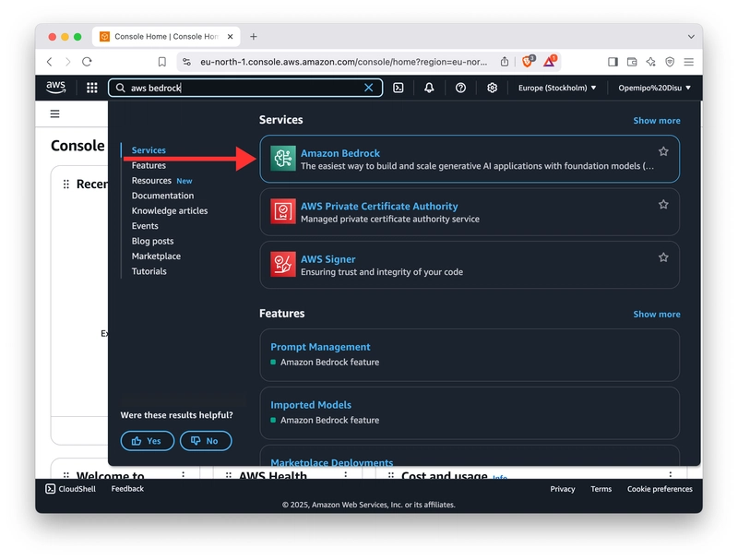The image size is (738, 560).
Task: Open the Opemipo account menu
Action: tap(651, 88)
